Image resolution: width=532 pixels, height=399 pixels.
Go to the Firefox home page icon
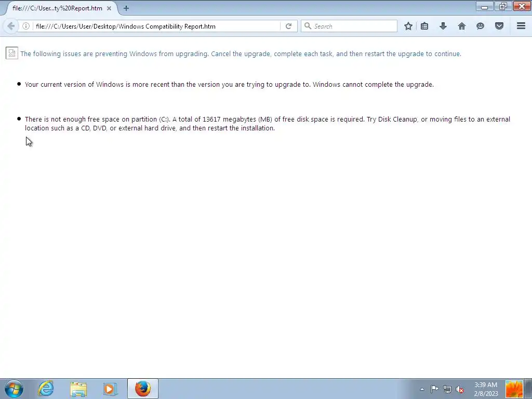point(462,26)
